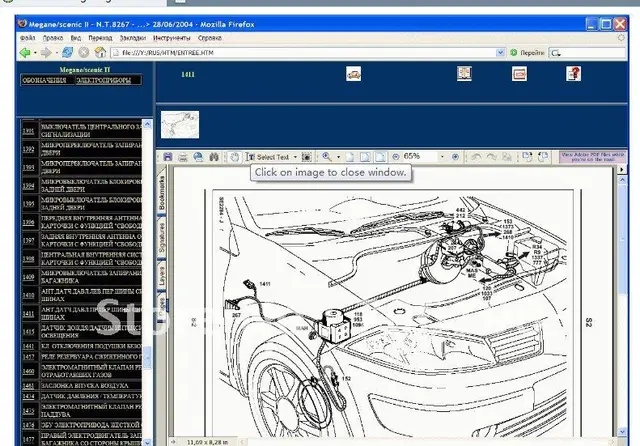The width and height of the screenshot is (640, 446).
Task: Click the component list scroll-down arrow
Action: tap(147, 442)
